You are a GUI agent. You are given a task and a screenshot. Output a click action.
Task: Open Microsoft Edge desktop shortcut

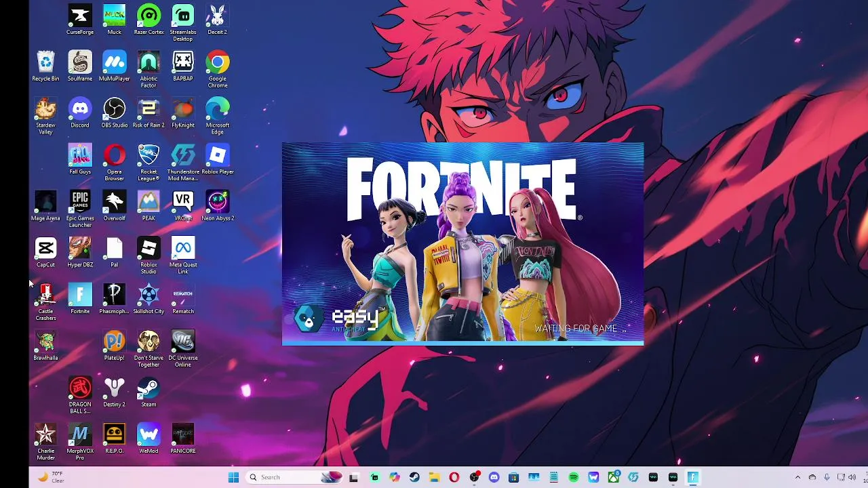pos(218,117)
